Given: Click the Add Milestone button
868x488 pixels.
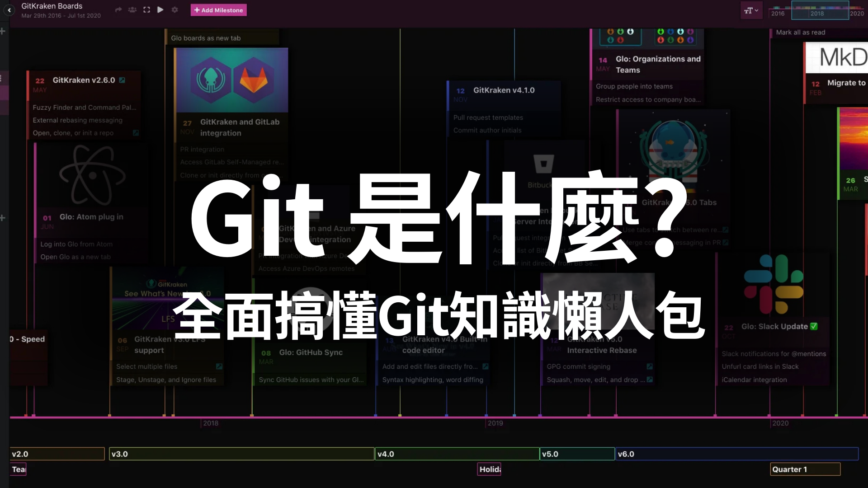Looking at the screenshot, I should (x=218, y=10).
